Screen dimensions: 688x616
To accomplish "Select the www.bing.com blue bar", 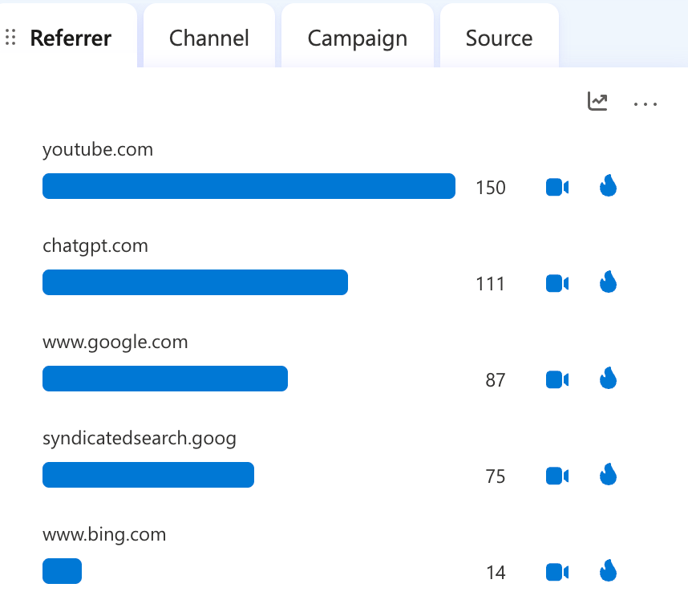I will [62, 571].
